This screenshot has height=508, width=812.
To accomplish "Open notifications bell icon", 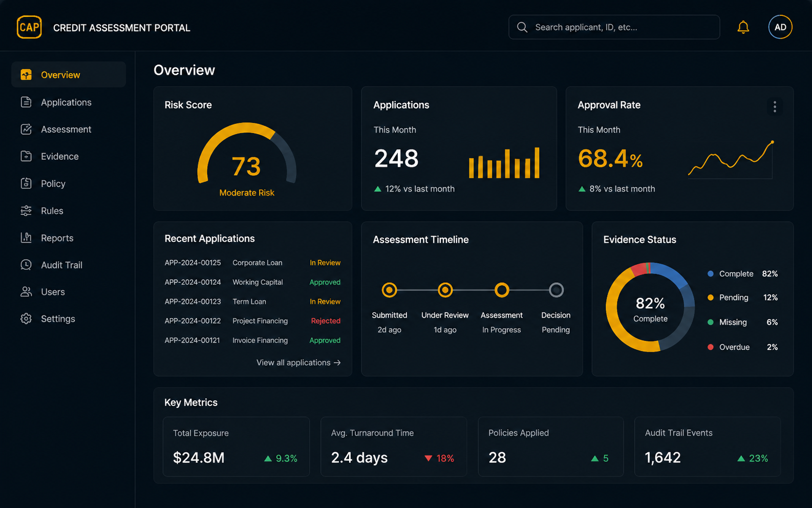I will coord(743,27).
